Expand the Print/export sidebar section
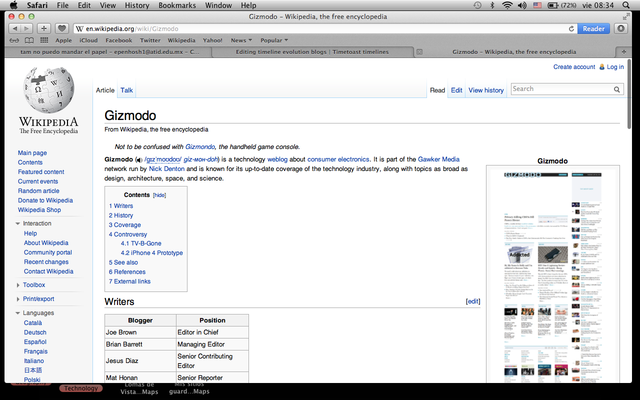This screenshot has height=400, width=640. click(x=18, y=299)
